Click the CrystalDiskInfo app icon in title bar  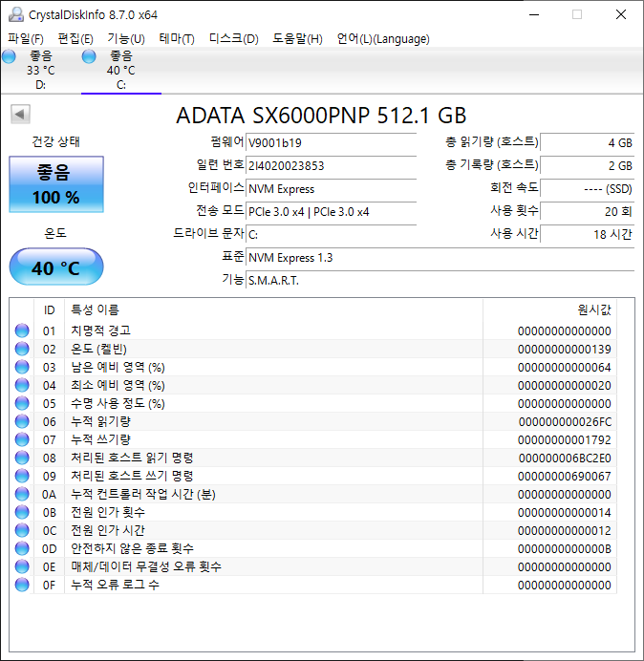(x=16, y=14)
